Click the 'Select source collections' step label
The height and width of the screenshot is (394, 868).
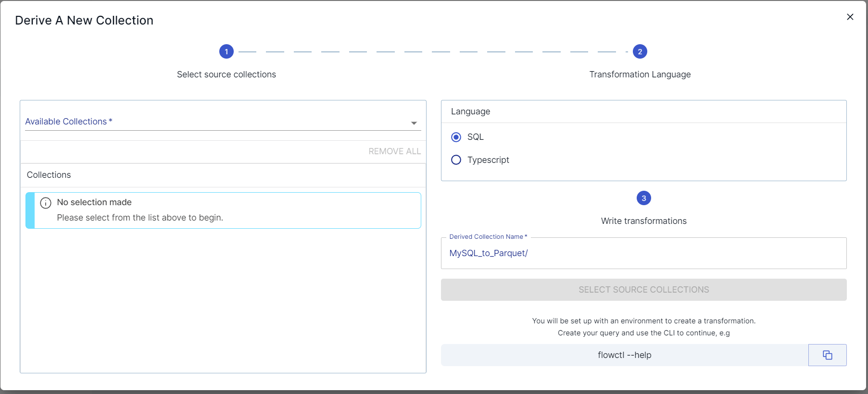(226, 74)
